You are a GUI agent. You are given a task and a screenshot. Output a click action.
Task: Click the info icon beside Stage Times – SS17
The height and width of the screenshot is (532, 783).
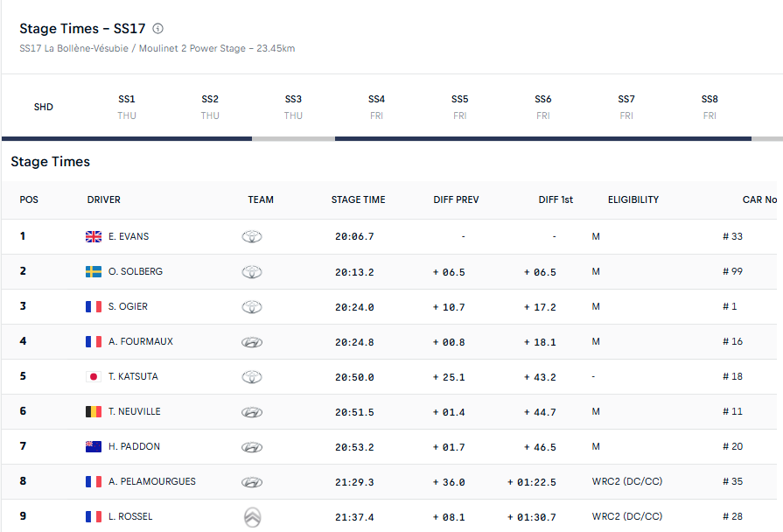point(158,29)
